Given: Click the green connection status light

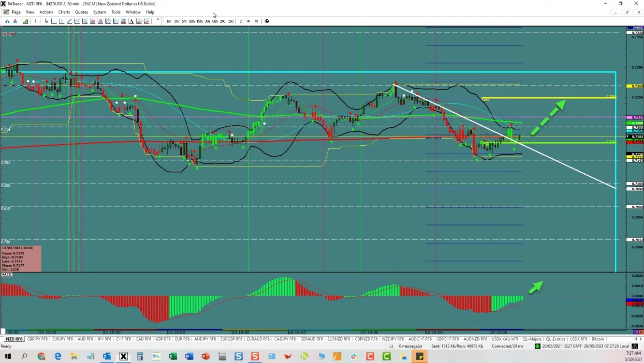Looking at the screenshot, I should click(537, 346).
